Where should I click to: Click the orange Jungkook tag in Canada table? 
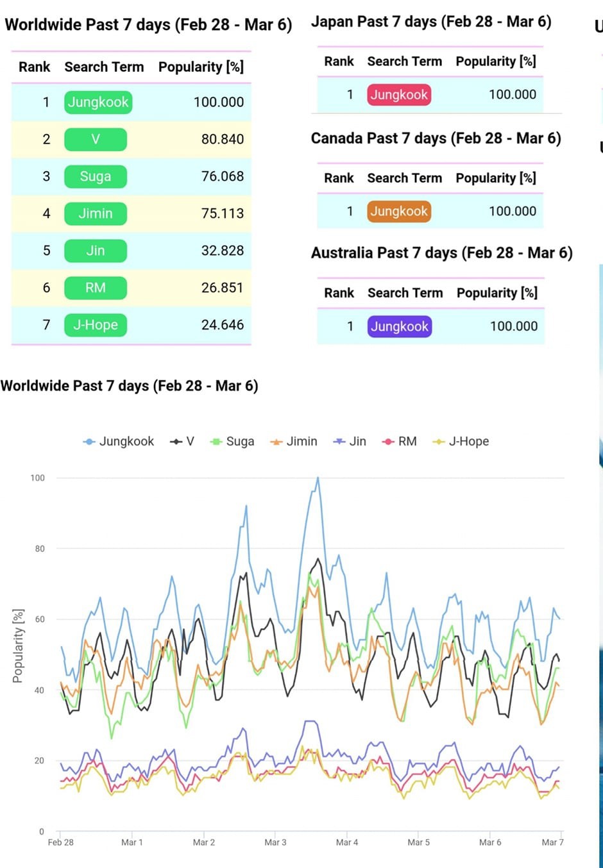tap(399, 212)
